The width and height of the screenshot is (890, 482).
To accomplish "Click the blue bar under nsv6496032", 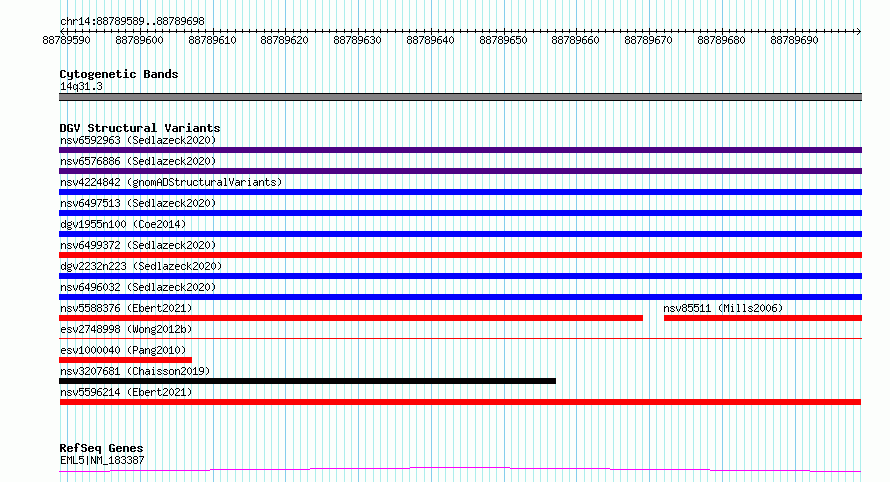I will (x=460, y=297).
